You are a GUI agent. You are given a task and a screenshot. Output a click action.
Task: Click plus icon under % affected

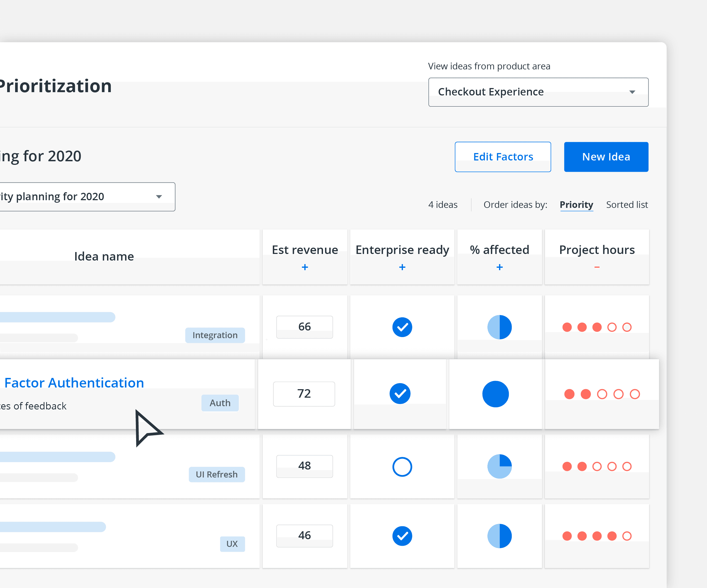[x=499, y=267]
